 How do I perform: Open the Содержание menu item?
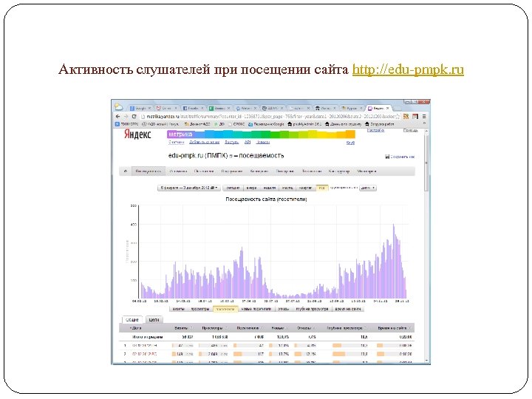[x=232, y=171]
